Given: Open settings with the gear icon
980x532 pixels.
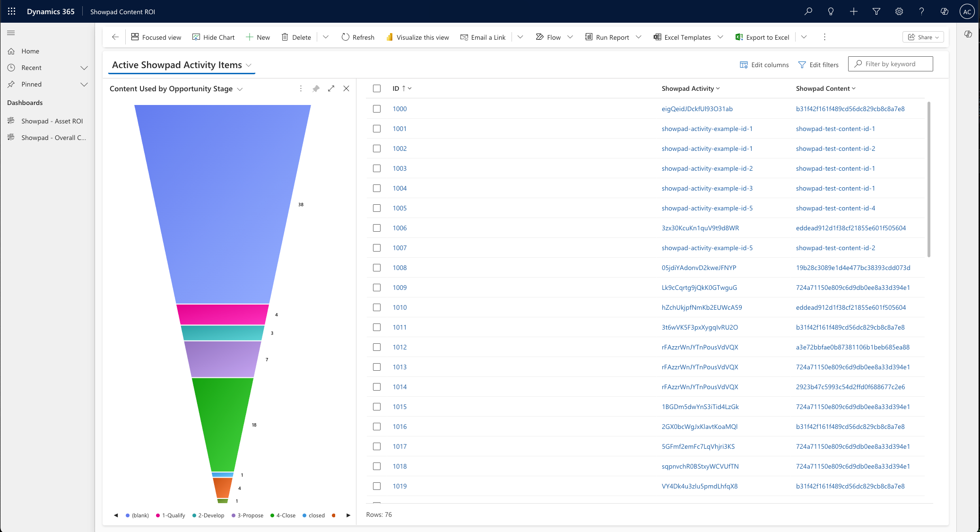Looking at the screenshot, I should coord(899,11).
